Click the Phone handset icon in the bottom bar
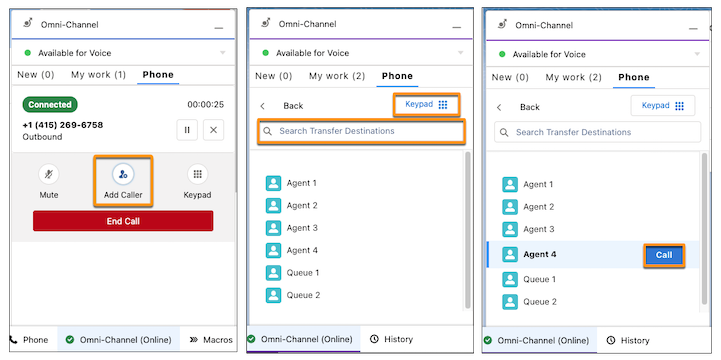Screen dimensions: 721x360 click(x=14, y=340)
